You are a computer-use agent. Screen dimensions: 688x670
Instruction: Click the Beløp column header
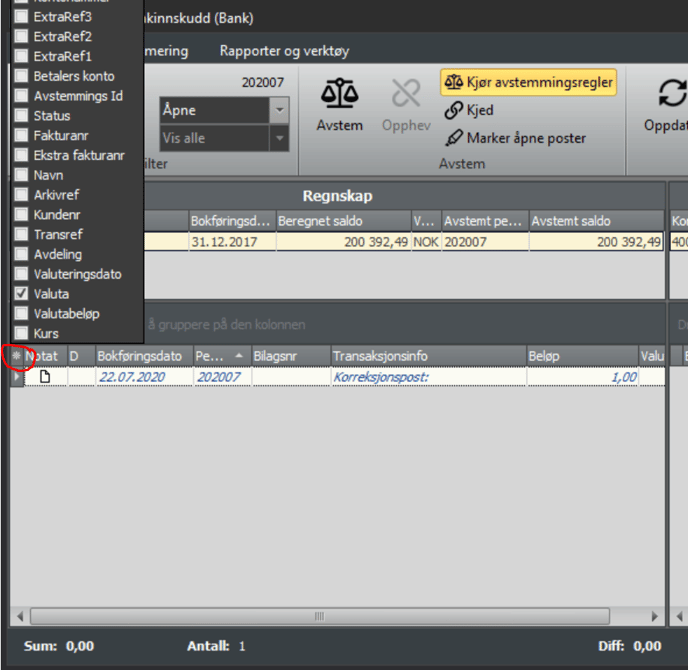click(x=580, y=355)
